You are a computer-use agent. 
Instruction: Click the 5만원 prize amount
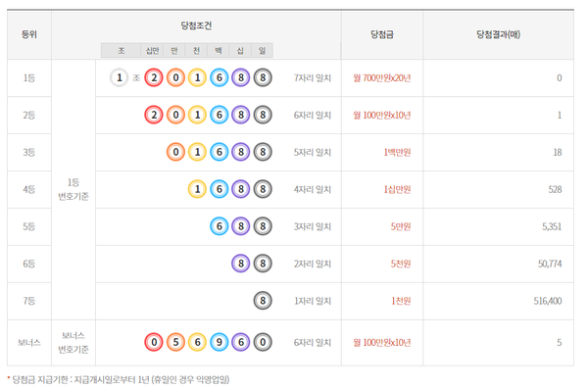pyautogui.click(x=401, y=226)
